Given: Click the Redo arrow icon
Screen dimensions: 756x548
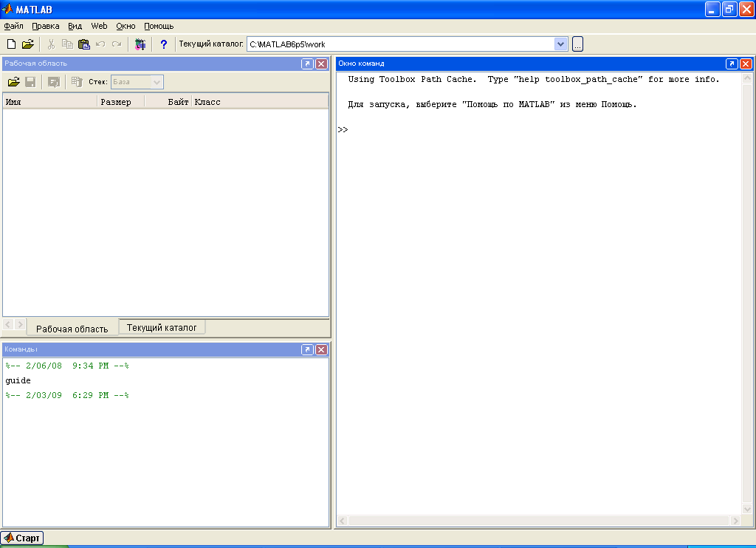Looking at the screenshot, I should point(117,44).
